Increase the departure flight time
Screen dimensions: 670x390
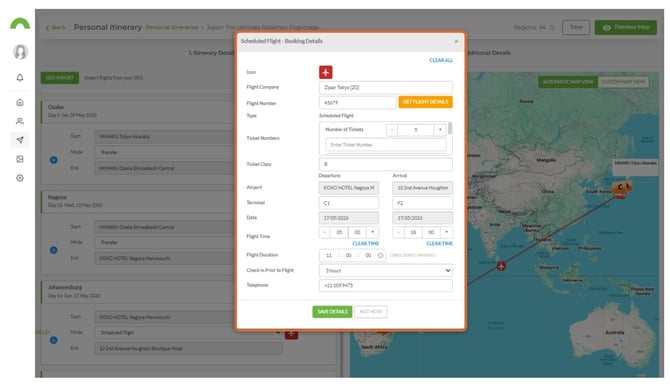pyautogui.click(x=373, y=232)
